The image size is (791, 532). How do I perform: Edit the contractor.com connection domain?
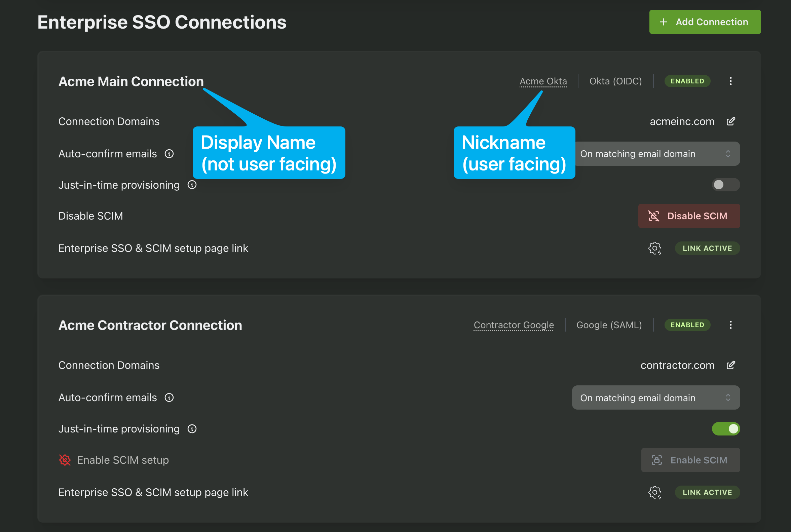pos(730,365)
